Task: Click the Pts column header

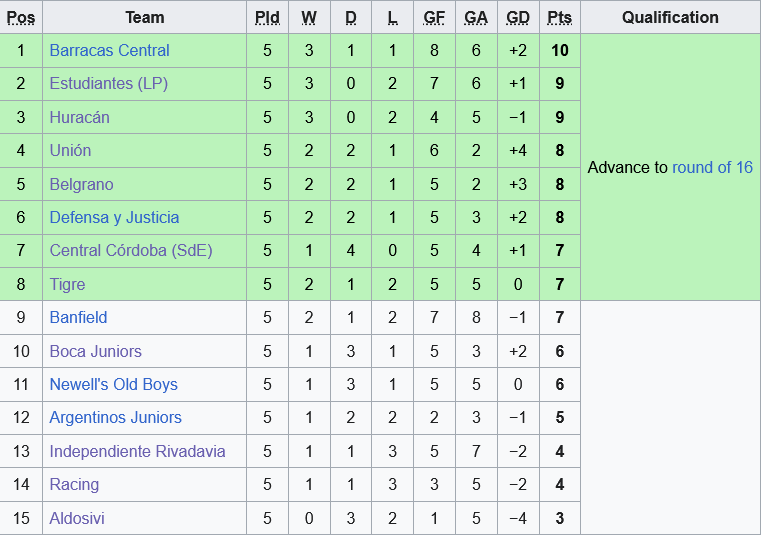Action: (559, 18)
